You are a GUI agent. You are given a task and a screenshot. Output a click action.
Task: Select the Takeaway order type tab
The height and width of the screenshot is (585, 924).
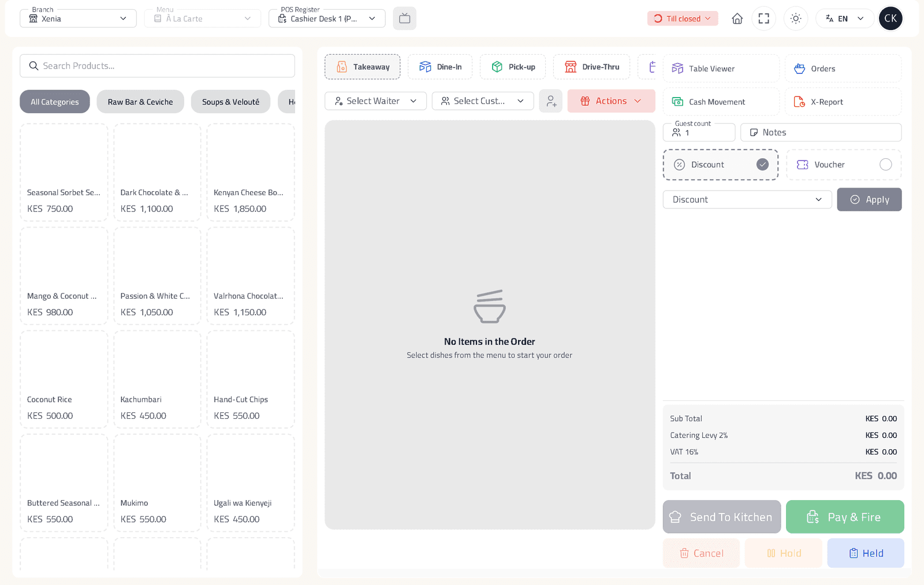363,67
